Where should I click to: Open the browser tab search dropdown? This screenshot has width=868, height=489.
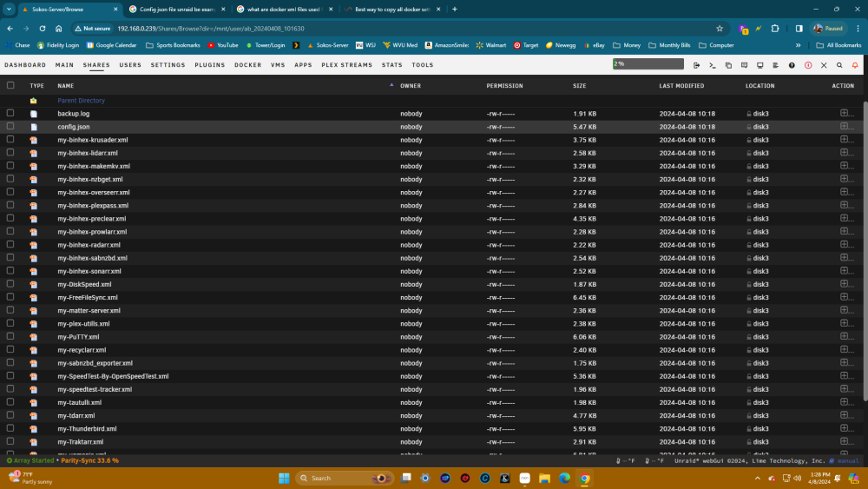(x=9, y=9)
